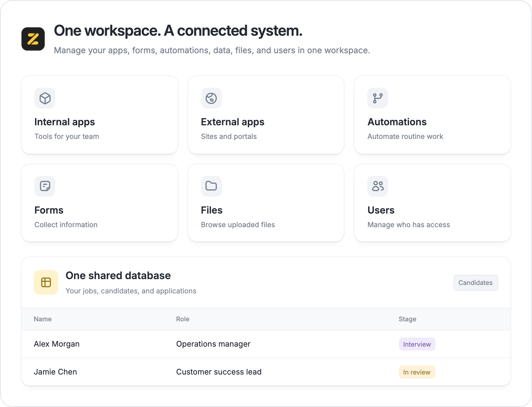Click the form note icon for Forms
This screenshot has height=407, width=532.
45,186
